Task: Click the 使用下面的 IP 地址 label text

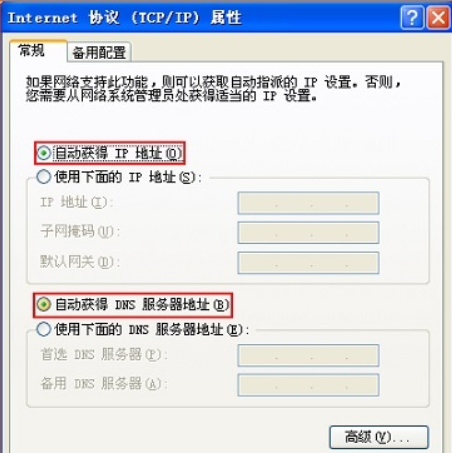Action: click(128, 177)
